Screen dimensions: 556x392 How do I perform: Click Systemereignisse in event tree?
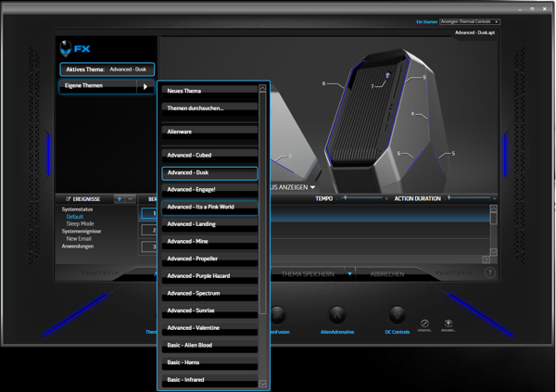click(x=82, y=232)
